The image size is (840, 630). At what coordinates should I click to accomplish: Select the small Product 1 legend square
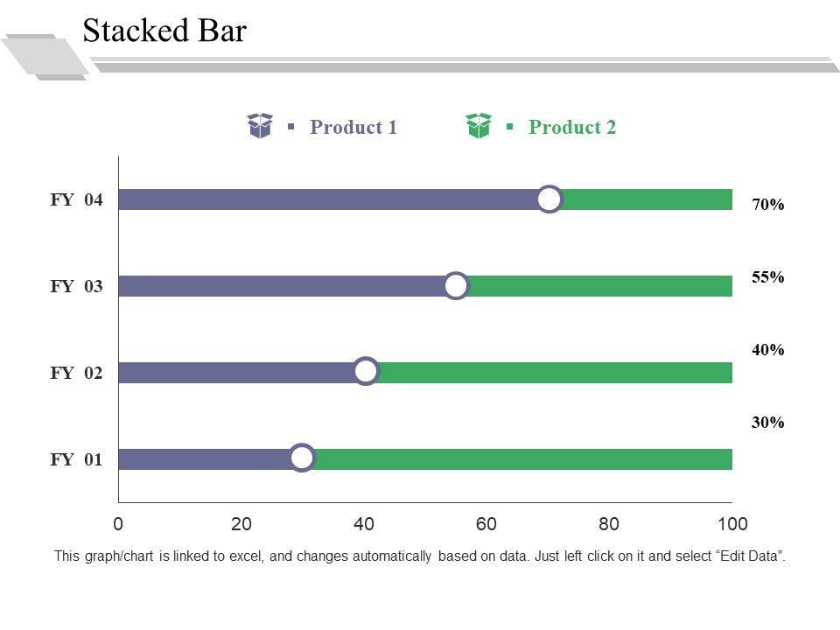tap(290, 128)
